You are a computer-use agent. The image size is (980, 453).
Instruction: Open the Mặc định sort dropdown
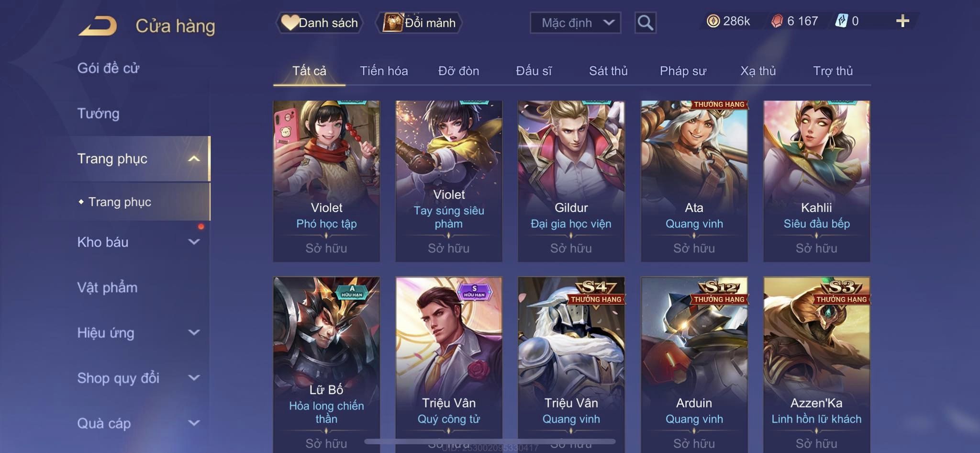pyautogui.click(x=575, y=23)
